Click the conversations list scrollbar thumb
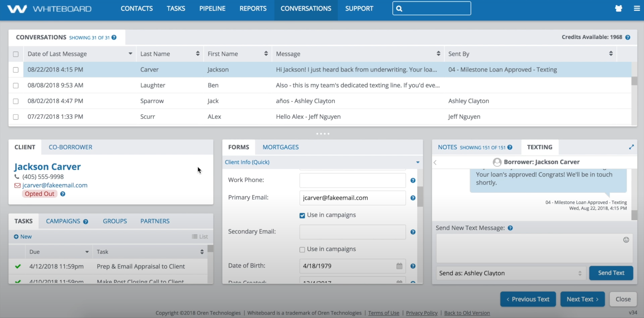The width and height of the screenshot is (644, 318). click(x=634, y=81)
